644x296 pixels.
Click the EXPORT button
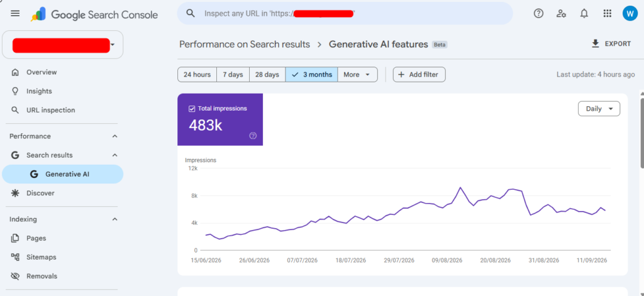point(611,44)
